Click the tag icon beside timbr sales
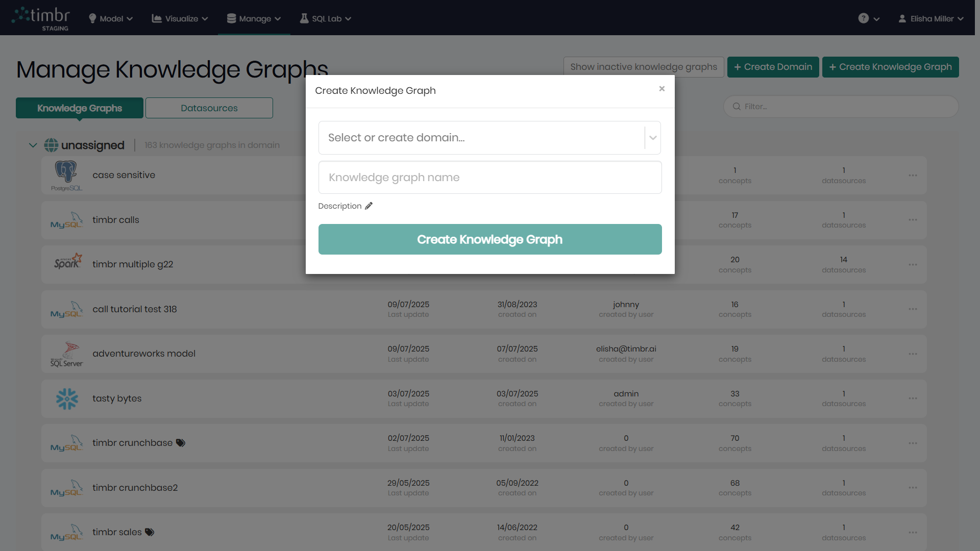The height and width of the screenshot is (551, 980). (x=150, y=532)
